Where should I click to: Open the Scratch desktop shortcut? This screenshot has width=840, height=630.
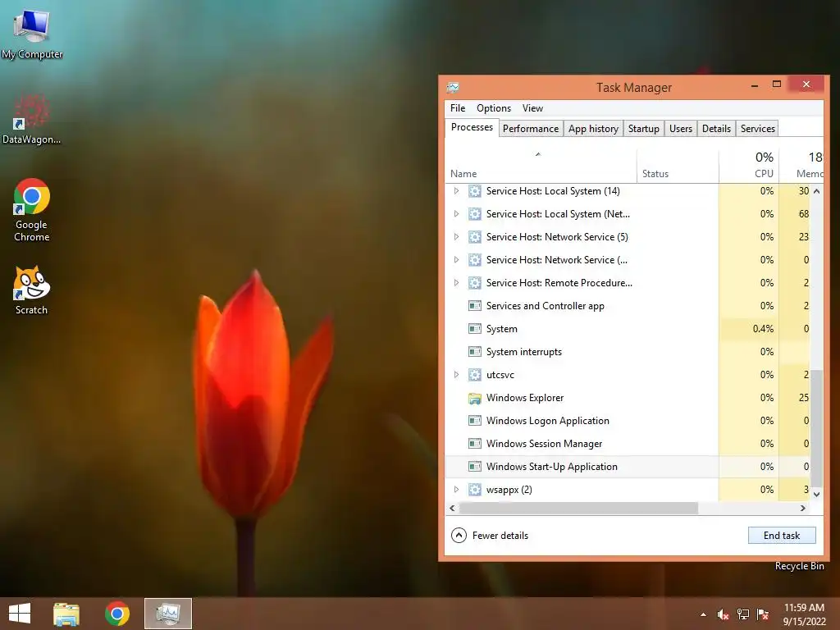[31, 290]
